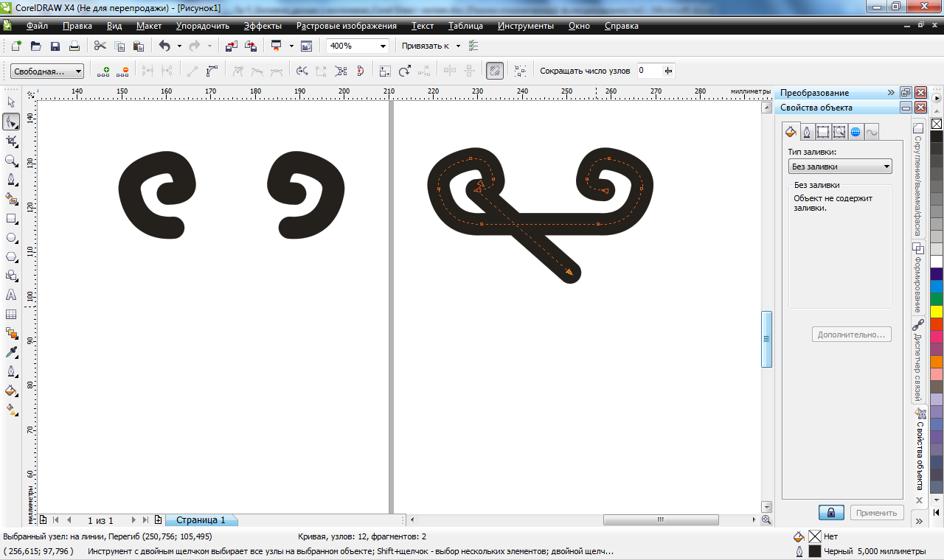Viewport: 944px width, 560px height.
Task: Open the Файл menu
Action: pyautogui.click(x=37, y=26)
